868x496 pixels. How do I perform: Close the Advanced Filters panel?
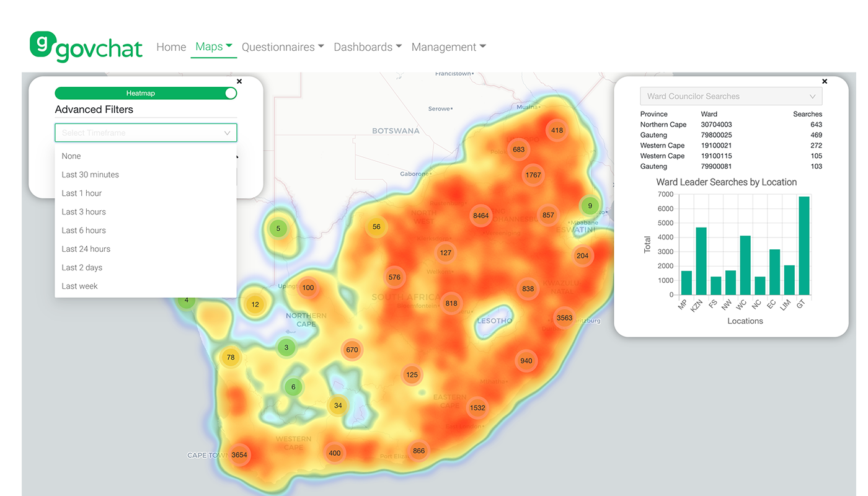tap(239, 81)
